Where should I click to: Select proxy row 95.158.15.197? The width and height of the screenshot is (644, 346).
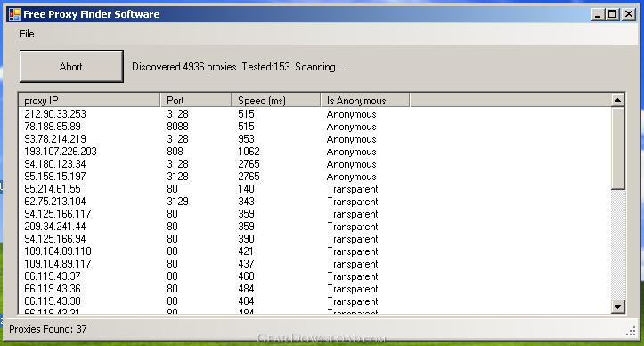[314, 177]
